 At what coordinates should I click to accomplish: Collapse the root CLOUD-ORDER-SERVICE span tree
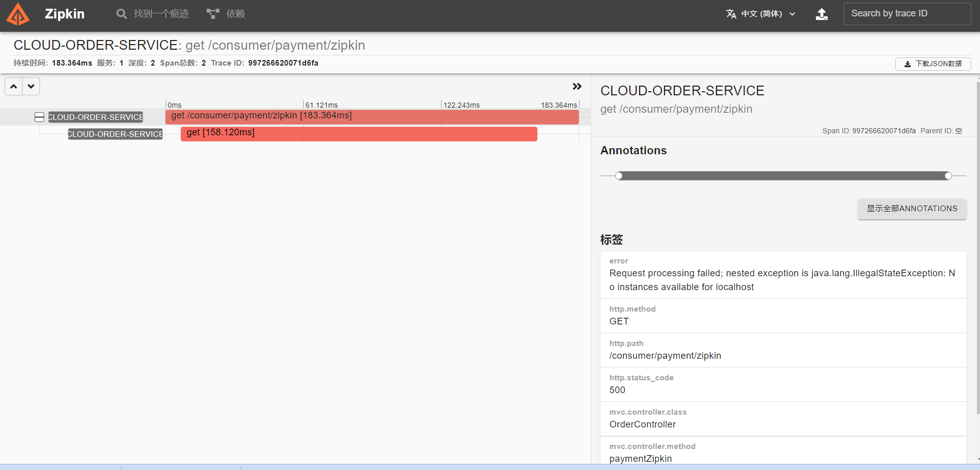[x=39, y=117]
